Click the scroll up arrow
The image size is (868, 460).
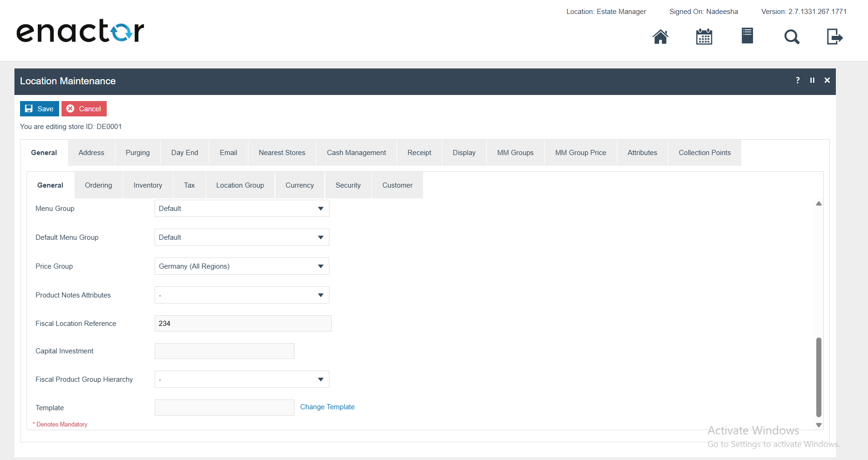[819, 203]
